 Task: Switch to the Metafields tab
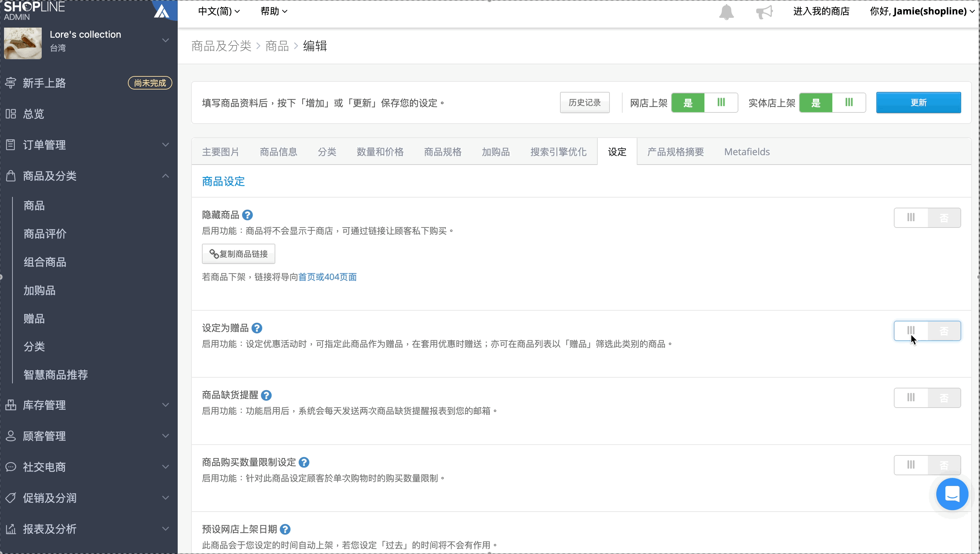coord(747,152)
